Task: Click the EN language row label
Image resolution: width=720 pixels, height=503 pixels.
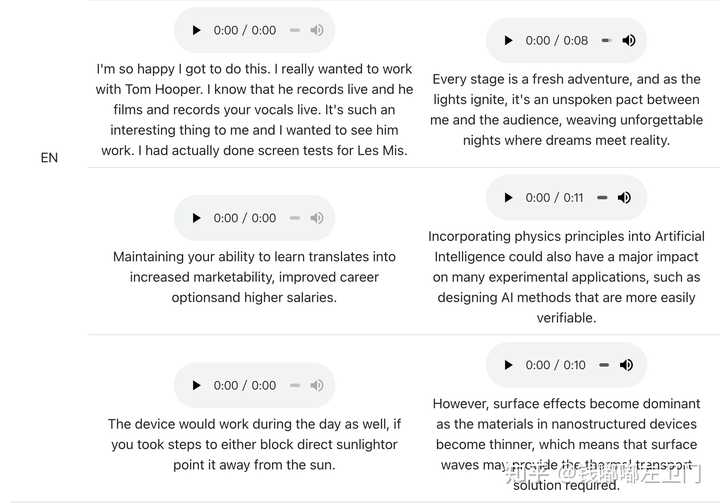Action: pyautogui.click(x=49, y=158)
